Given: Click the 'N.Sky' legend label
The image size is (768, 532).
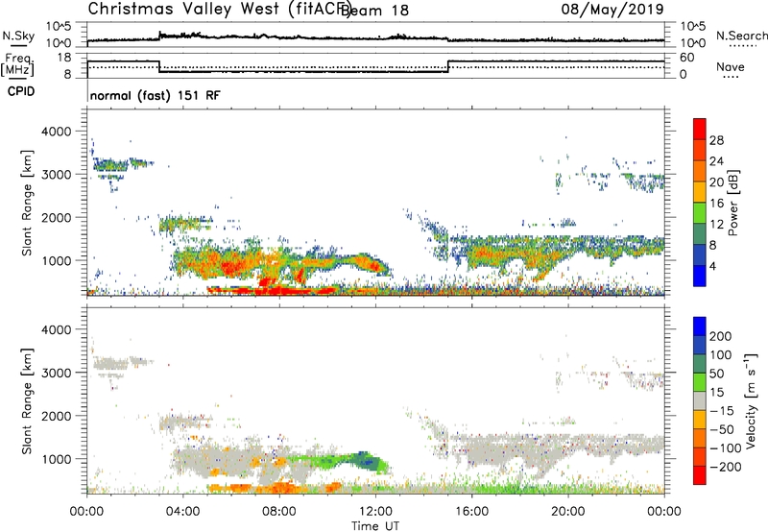Looking at the screenshot, I should [18, 36].
